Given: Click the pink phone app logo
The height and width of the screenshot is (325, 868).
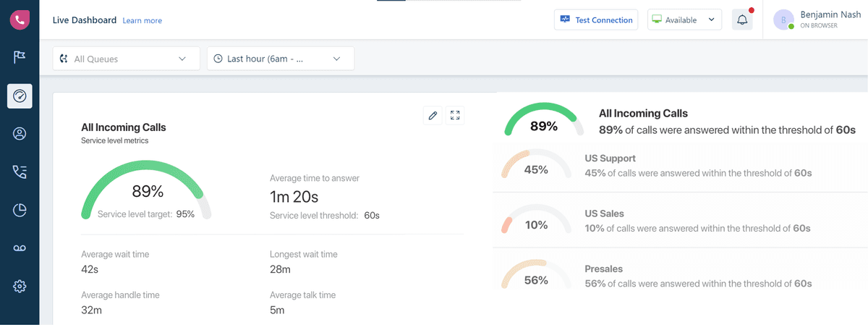Looking at the screenshot, I should click(20, 20).
